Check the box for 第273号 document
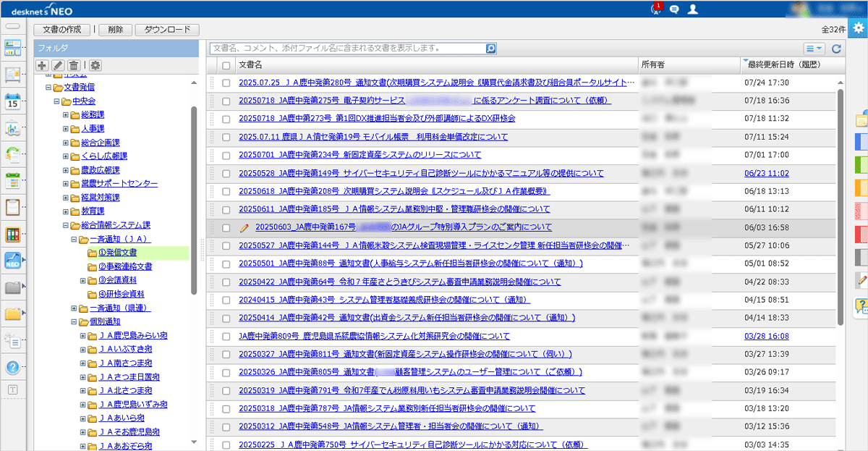The width and height of the screenshot is (868, 451). [226, 119]
